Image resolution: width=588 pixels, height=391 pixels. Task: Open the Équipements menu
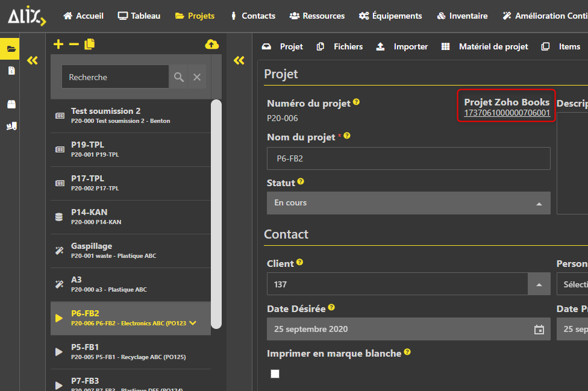point(390,16)
